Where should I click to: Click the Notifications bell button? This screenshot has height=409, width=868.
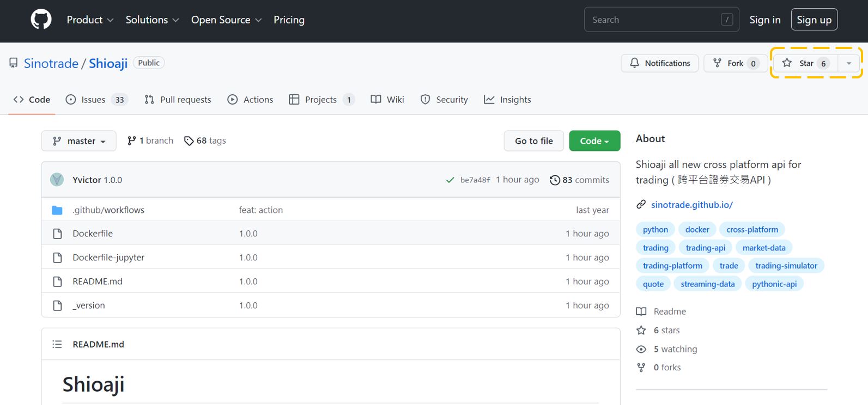tap(660, 63)
